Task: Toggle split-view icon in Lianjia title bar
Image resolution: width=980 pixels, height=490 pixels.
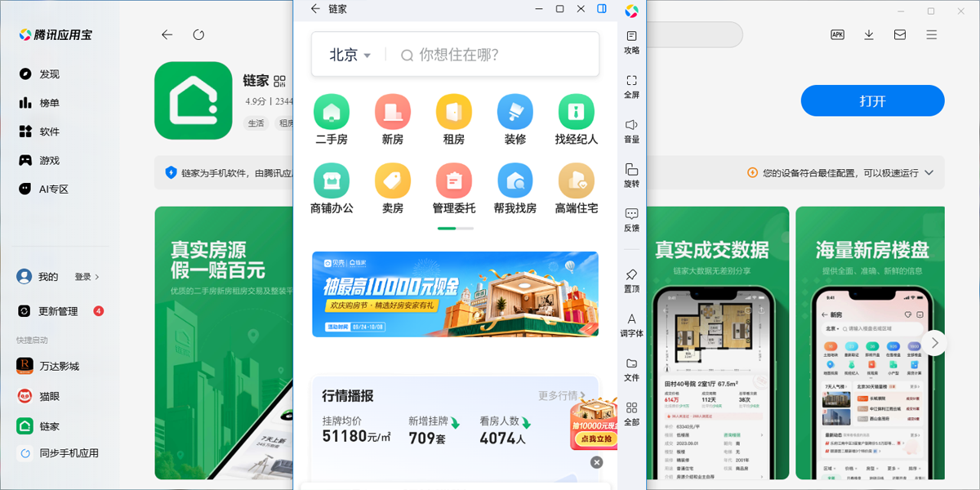Action: point(602,9)
